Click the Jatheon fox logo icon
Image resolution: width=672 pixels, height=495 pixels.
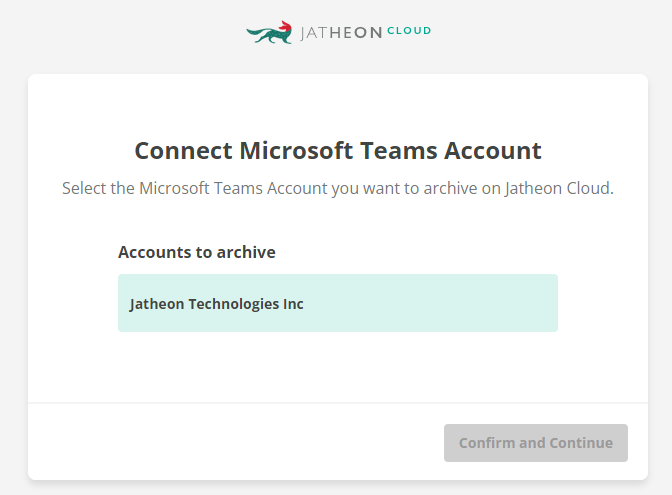(269, 33)
